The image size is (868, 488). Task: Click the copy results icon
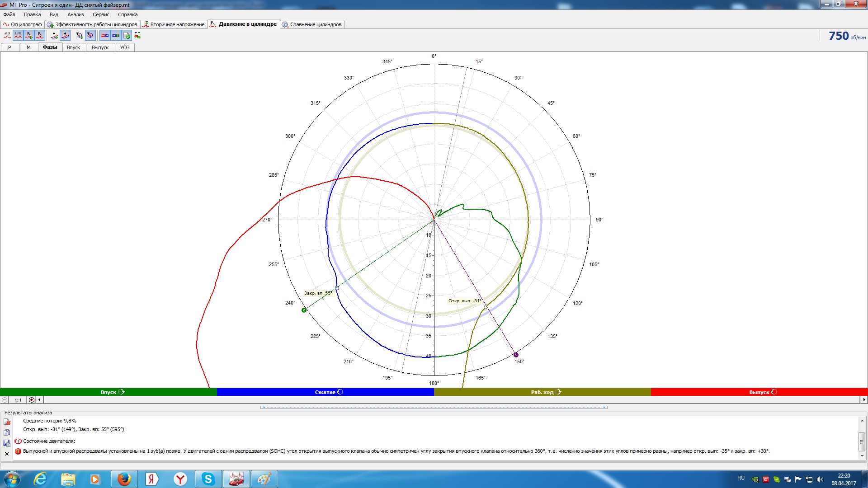7,432
